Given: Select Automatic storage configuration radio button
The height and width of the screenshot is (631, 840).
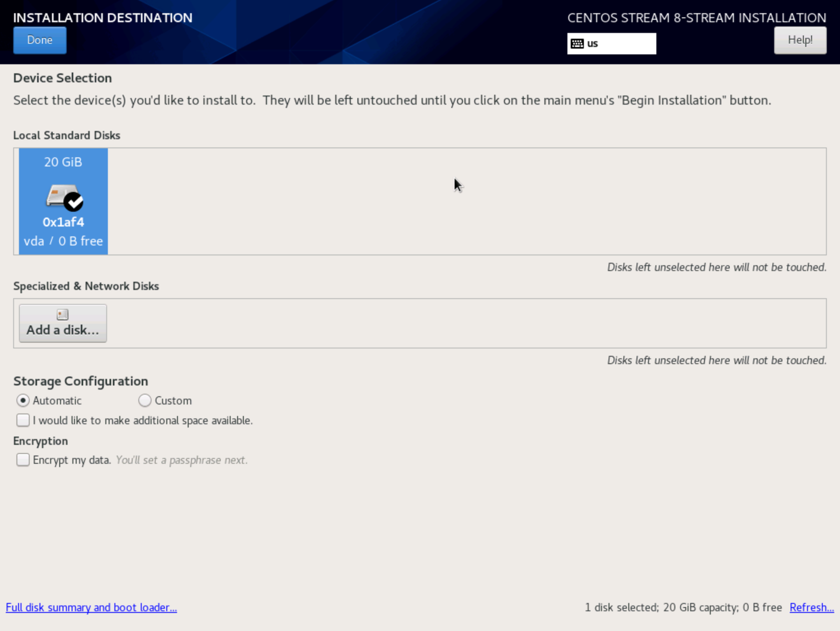Looking at the screenshot, I should [23, 400].
